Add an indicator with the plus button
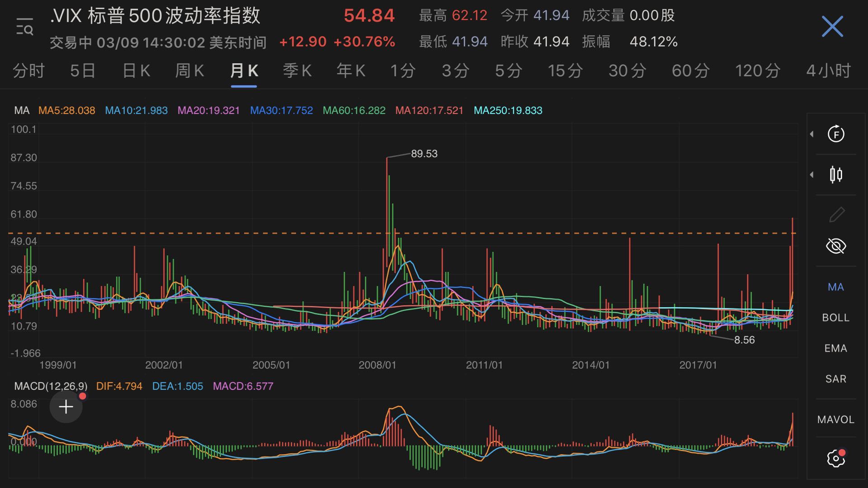868x488 pixels. [66, 407]
